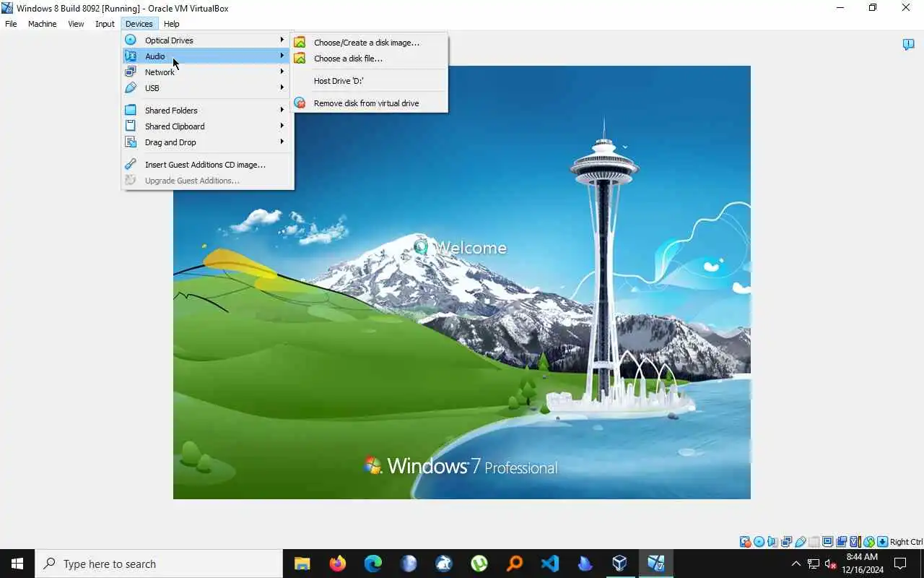Open the Input menu

pyautogui.click(x=105, y=24)
